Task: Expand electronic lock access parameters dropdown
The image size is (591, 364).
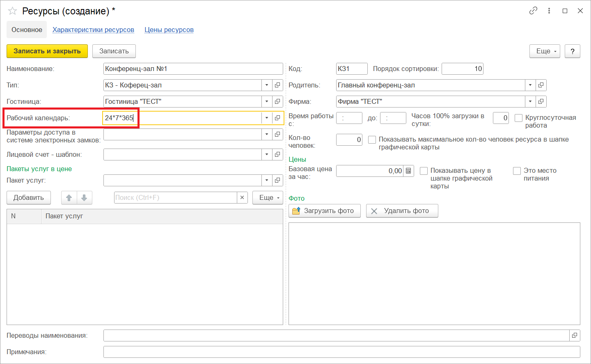Action: tap(267, 134)
